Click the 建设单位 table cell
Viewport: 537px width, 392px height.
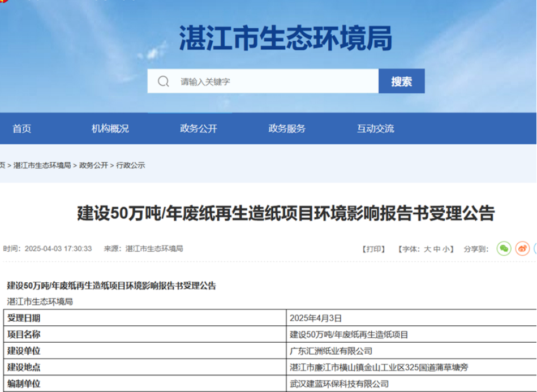145,351
